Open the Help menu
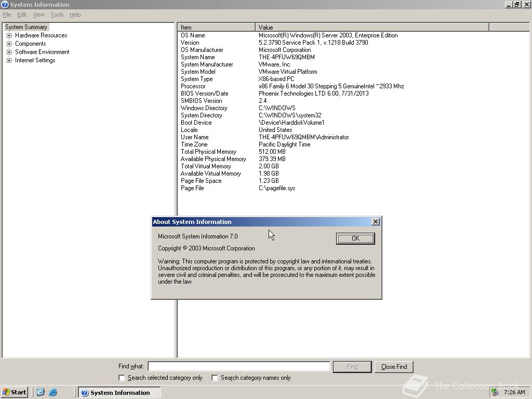 pyautogui.click(x=75, y=15)
